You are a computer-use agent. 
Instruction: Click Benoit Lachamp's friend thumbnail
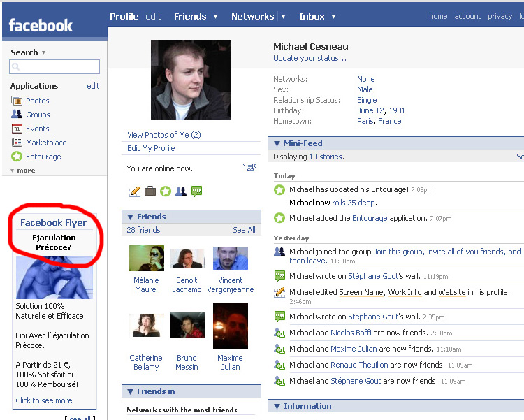[x=187, y=258]
